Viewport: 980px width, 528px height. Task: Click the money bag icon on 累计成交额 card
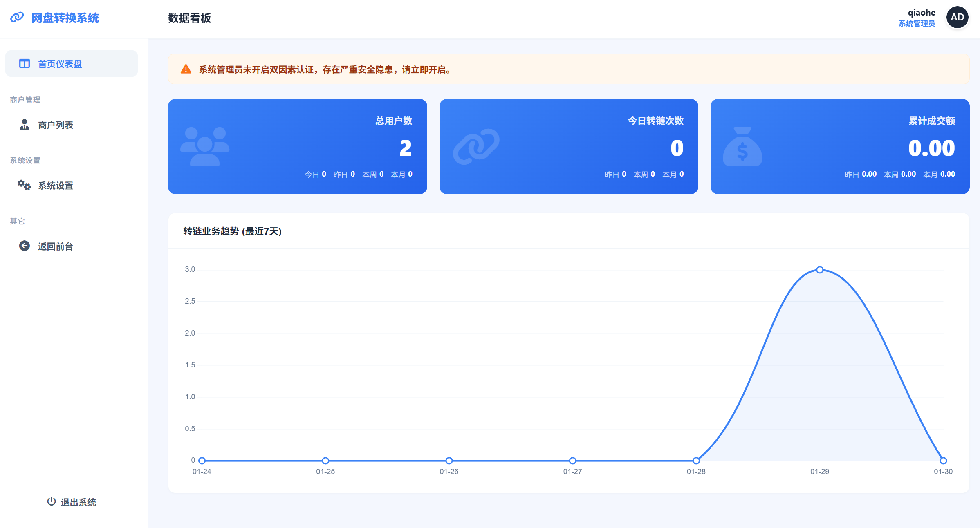pyautogui.click(x=742, y=147)
